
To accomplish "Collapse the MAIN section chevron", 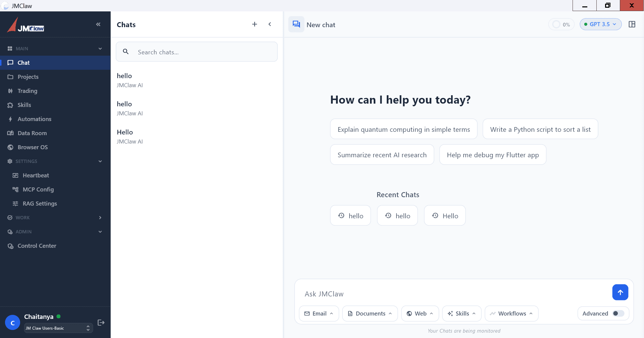I will click(x=100, y=49).
